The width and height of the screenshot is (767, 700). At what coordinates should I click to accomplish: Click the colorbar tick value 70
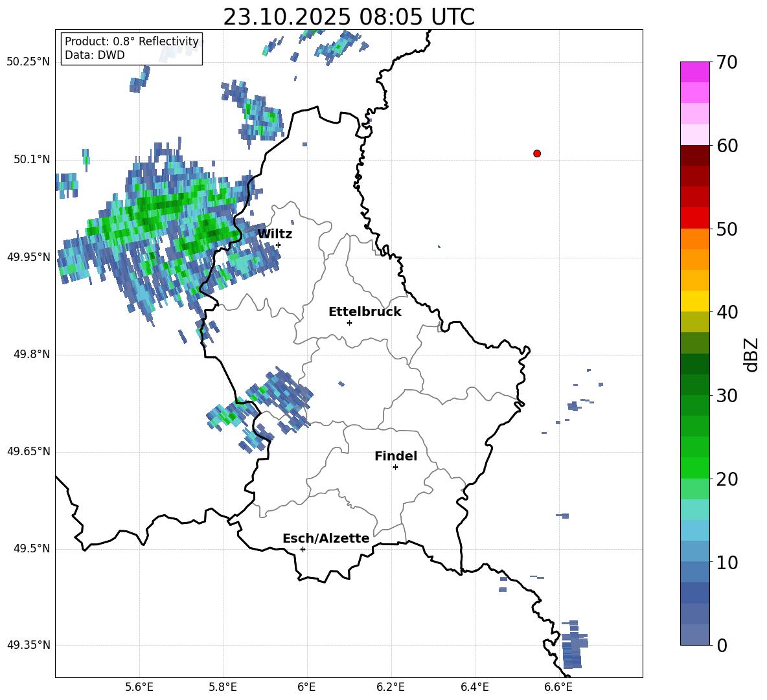tap(727, 63)
